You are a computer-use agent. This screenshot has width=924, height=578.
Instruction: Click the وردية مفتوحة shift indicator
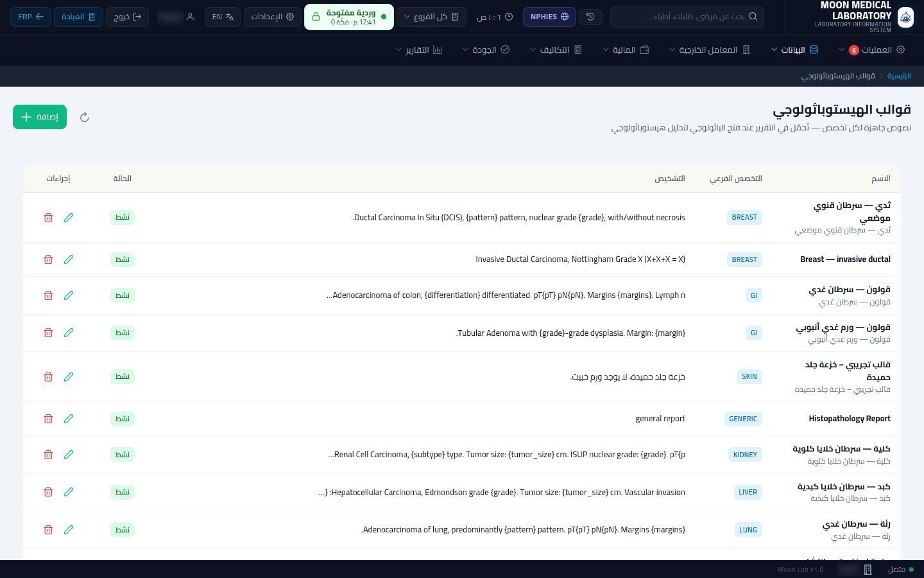point(349,17)
